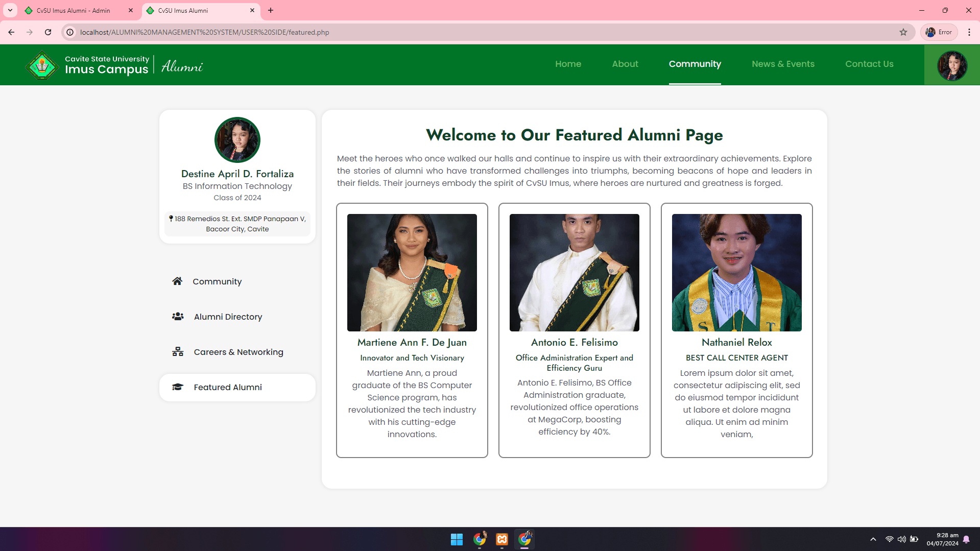
Task: Select the Featured Alumni graduation cap icon
Action: [177, 387]
